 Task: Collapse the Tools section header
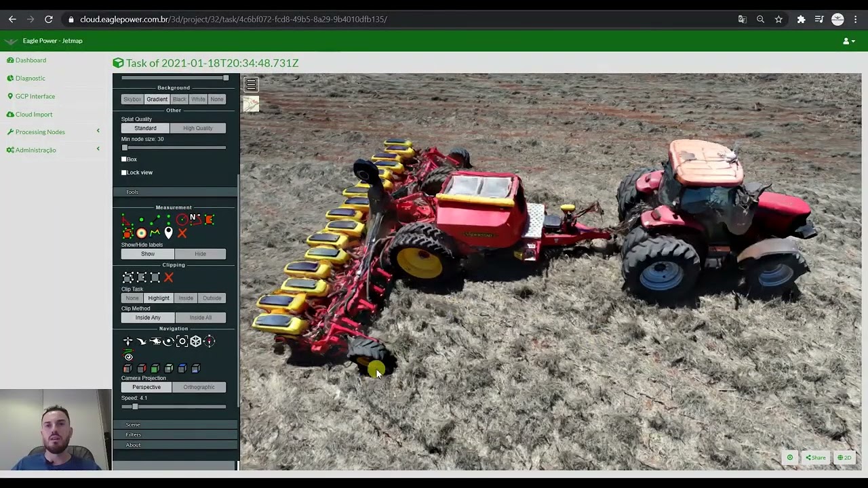(175, 192)
